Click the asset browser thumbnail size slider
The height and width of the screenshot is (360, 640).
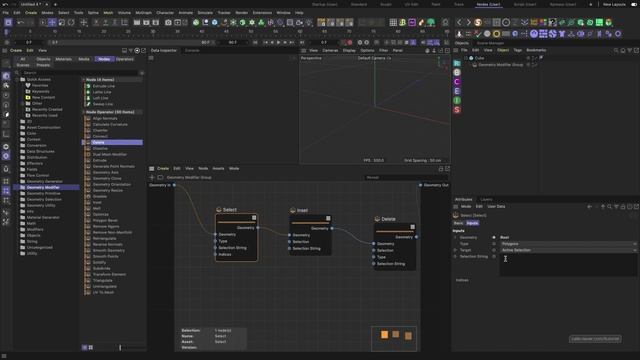(120, 347)
